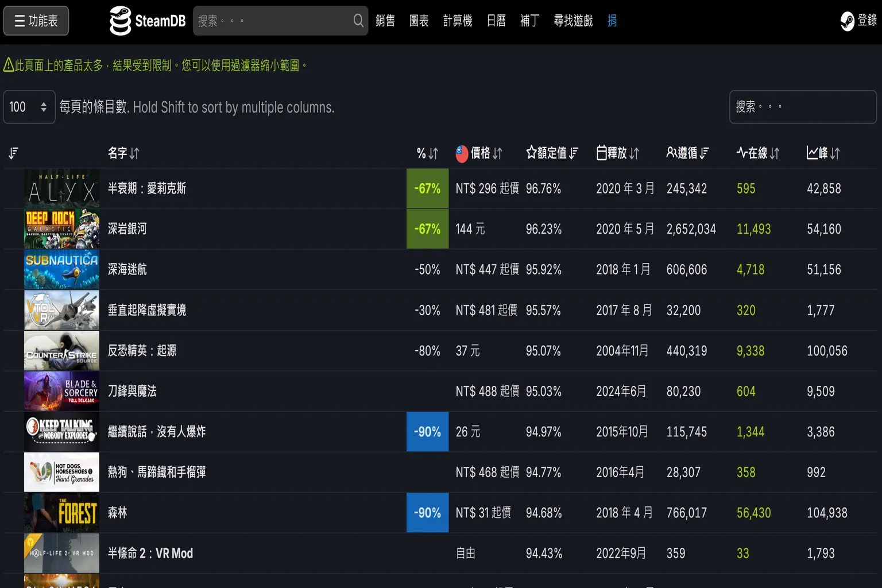The image size is (882, 588).
Task: Go to the 圖表 charts page
Action: tap(419, 21)
